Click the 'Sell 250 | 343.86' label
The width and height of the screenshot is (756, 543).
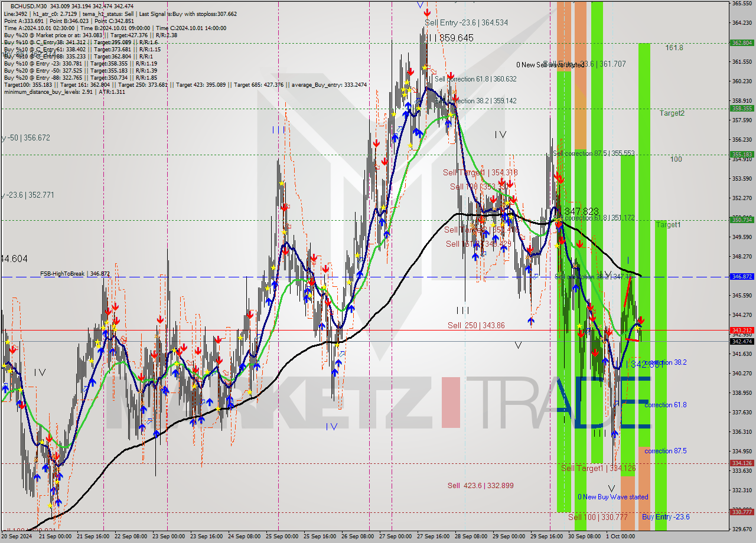pyautogui.click(x=476, y=325)
